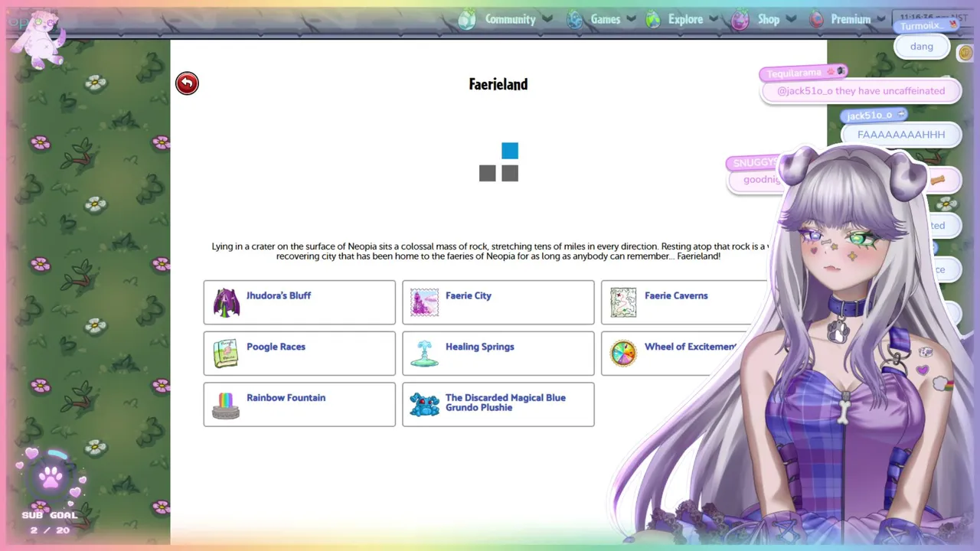Click the Shop bag icon

click(x=740, y=19)
